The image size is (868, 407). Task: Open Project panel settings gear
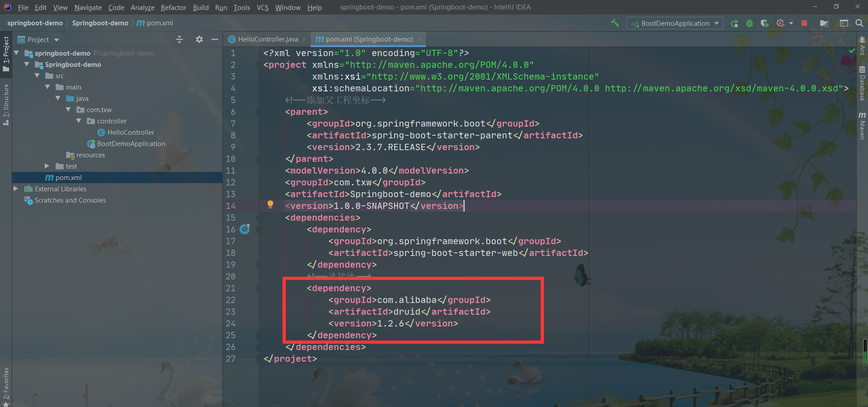click(199, 39)
